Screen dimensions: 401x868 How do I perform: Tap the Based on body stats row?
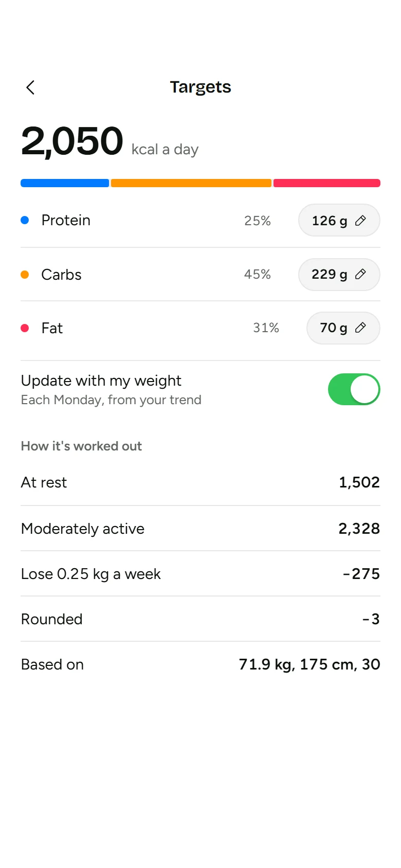pyautogui.click(x=200, y=664)
